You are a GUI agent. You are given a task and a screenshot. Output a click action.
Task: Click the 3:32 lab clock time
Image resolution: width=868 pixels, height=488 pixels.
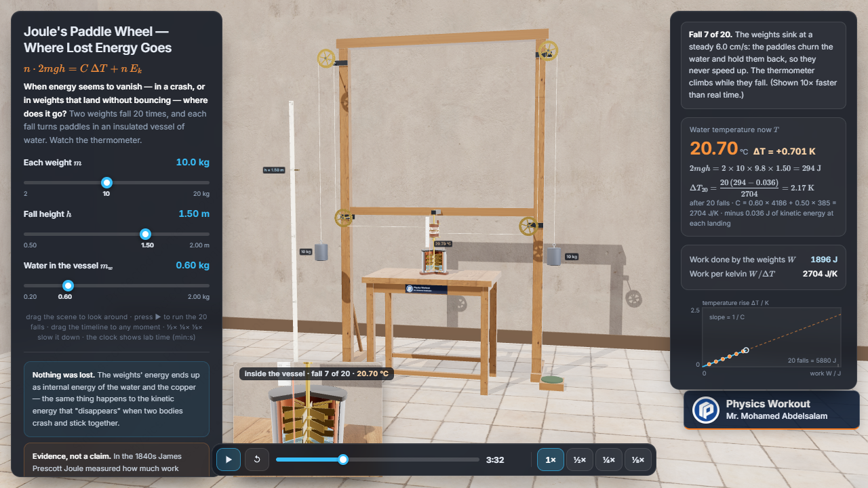(495, 460)
